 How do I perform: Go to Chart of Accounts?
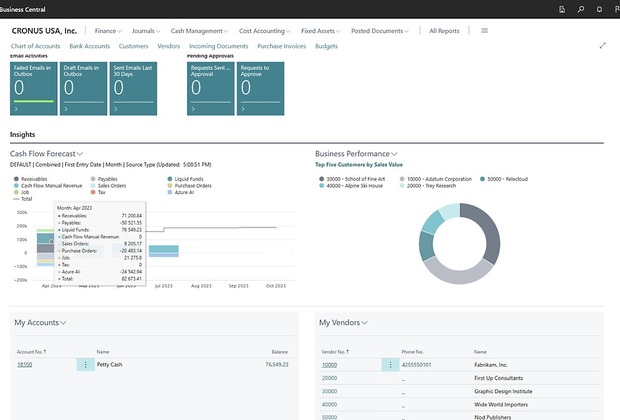point(36,46)
